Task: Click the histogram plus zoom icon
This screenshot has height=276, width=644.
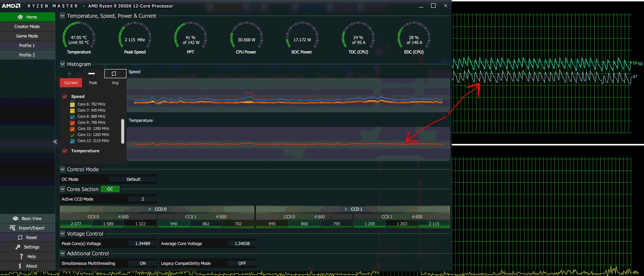Action: point(69,74)
